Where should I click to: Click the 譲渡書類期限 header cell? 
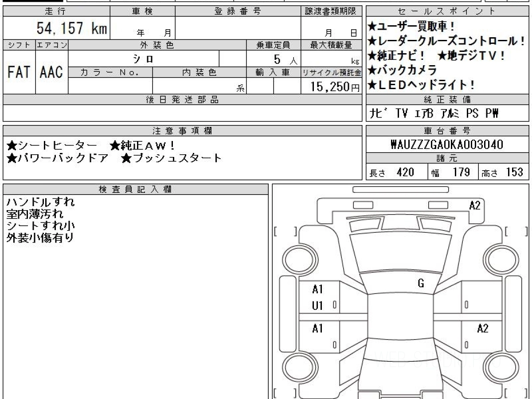pos(332,12)
